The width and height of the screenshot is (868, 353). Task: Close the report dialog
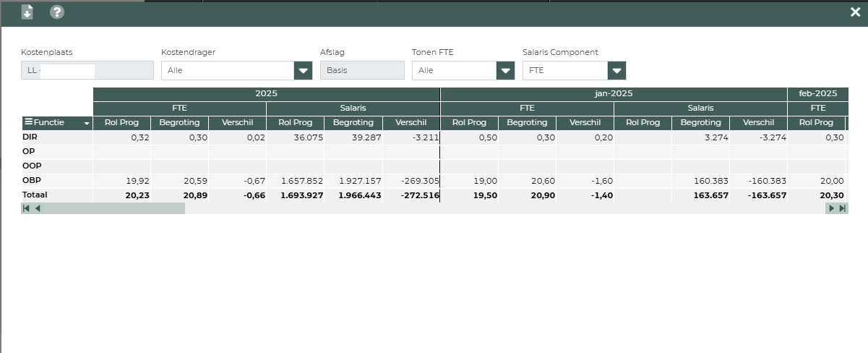click(x=856, y=12)
